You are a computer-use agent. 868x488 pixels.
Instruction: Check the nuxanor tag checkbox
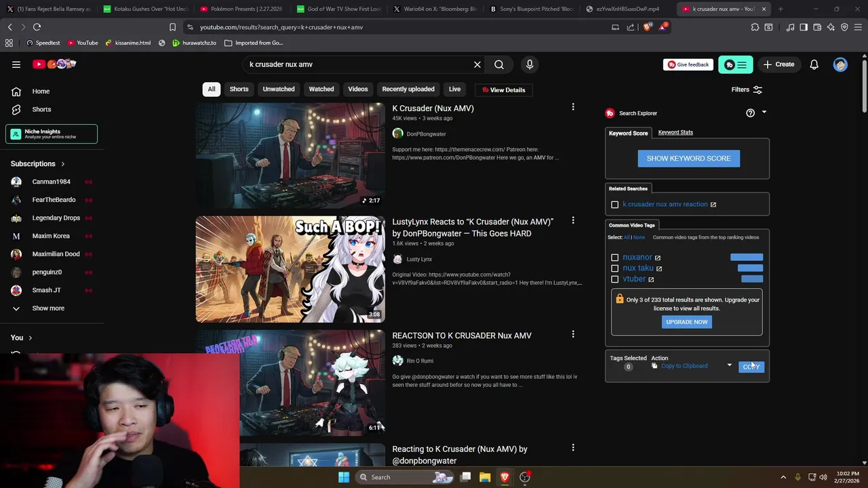point(615,258)
